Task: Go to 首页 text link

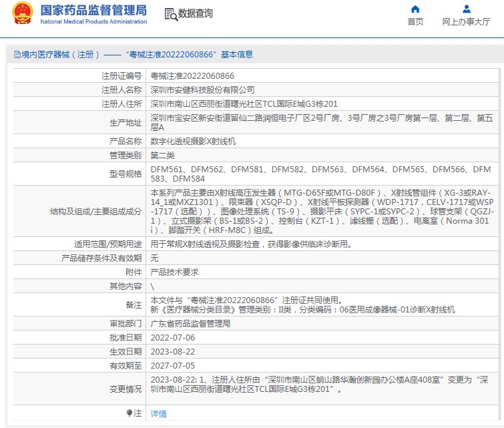Action: pyautogui.click(x=415, y=22)
